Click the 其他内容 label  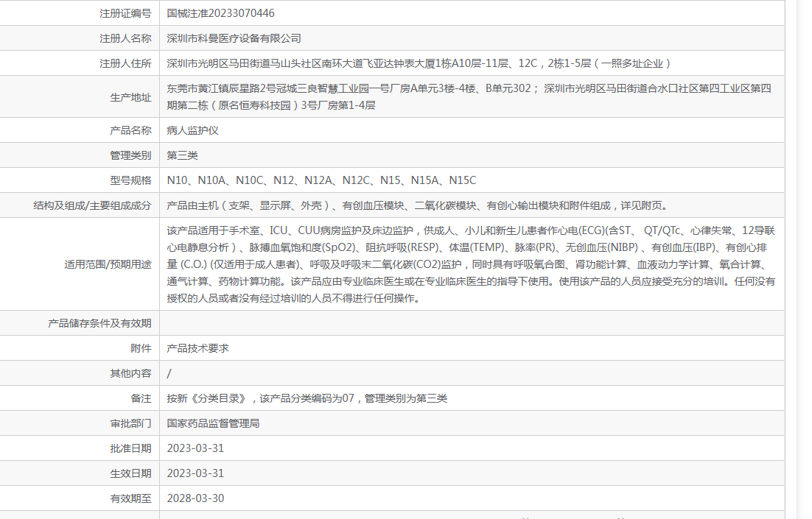tap(130, 373)
